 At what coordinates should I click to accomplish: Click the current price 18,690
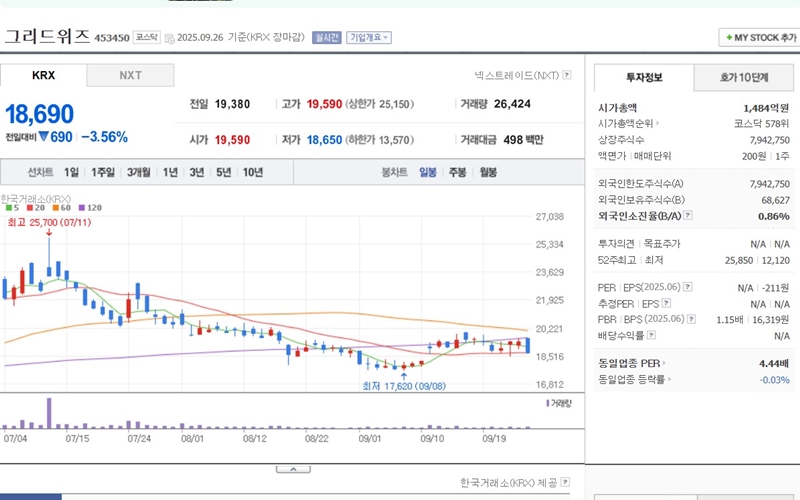click(x=40, y=114)
